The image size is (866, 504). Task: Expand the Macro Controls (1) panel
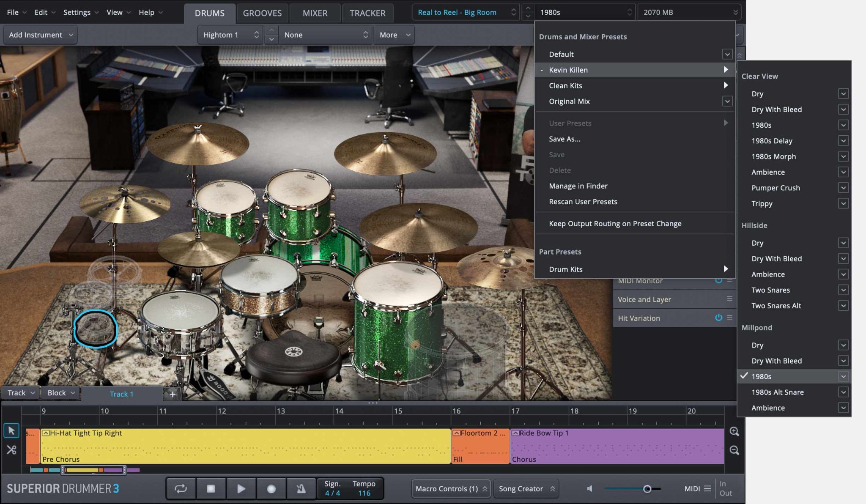[x=451, y=489]
